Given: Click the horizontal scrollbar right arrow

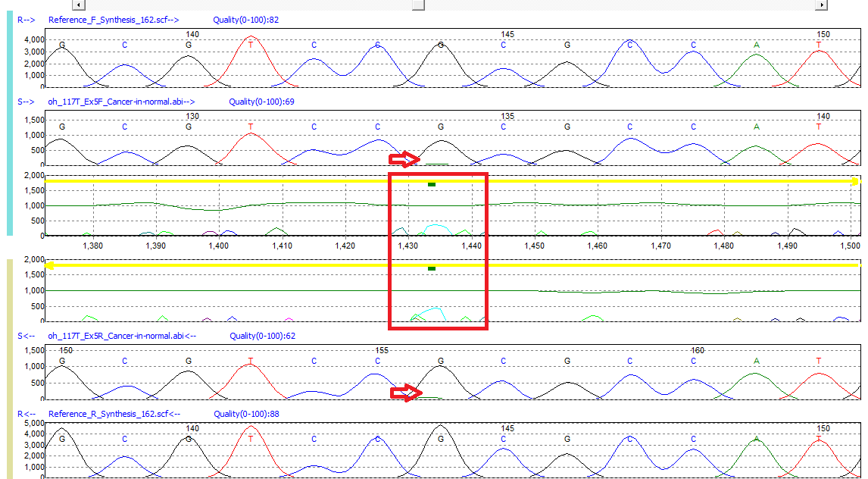Looking at the screenshot, I should click(x=821, y=5).
